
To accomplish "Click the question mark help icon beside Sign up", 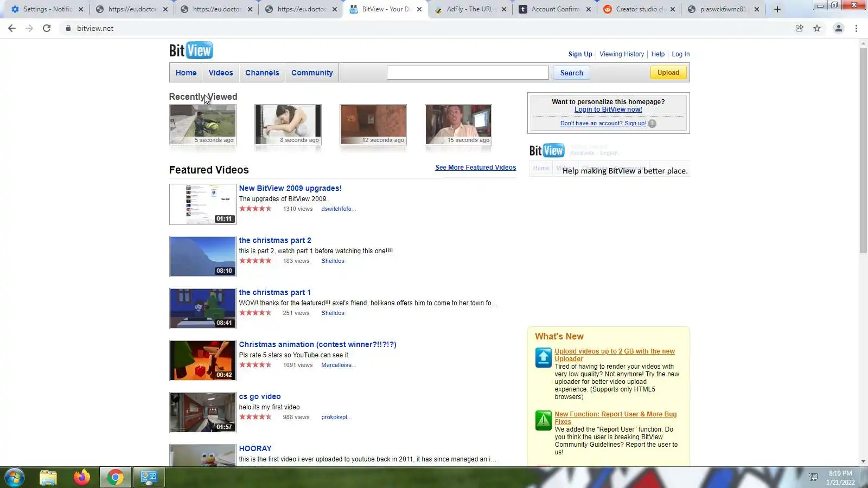I will tap(652, 124).
